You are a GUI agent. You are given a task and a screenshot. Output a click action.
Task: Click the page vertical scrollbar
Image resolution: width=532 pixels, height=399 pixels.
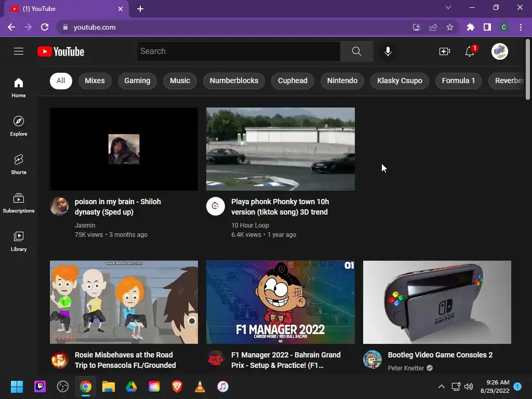pyautogui.click(x=528, y=69)
